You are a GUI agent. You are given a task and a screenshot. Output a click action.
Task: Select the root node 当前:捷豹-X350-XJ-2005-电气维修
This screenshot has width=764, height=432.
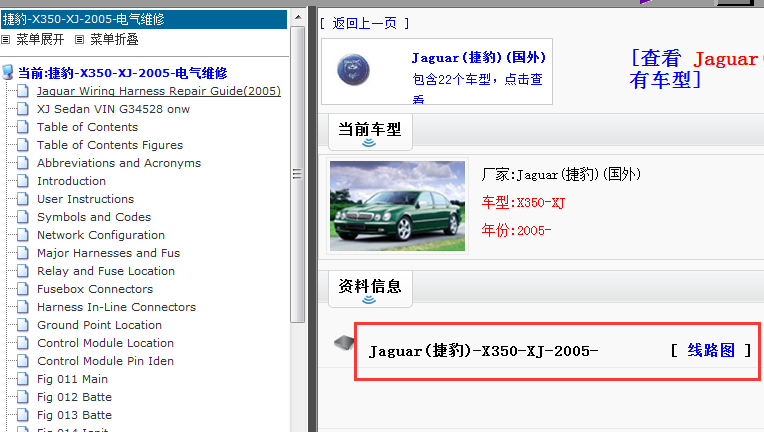coord(123,73)
